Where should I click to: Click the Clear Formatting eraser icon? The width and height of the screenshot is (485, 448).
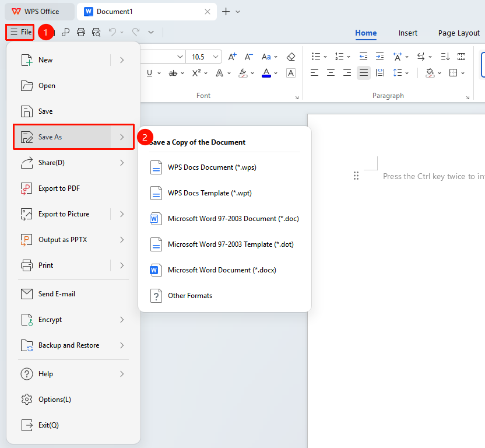tap(291, 57)
